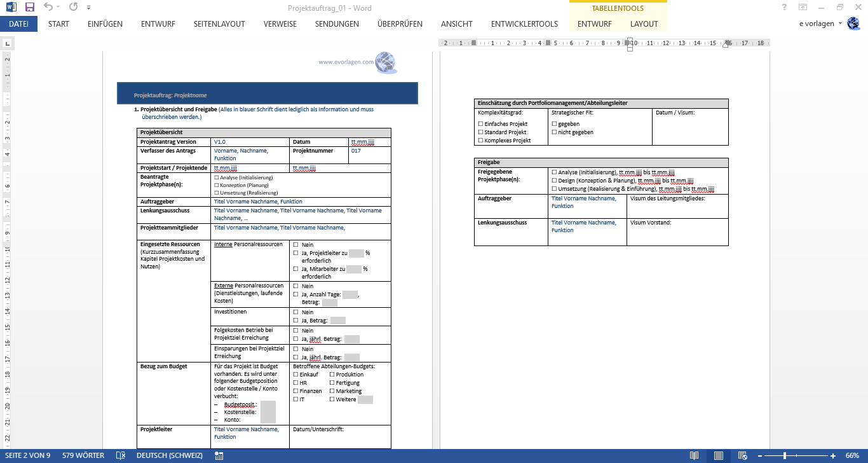Check 'Ja, Anzahl Tage' checkbox
This screenshot has width=868, height=463.
click(295, 294)
